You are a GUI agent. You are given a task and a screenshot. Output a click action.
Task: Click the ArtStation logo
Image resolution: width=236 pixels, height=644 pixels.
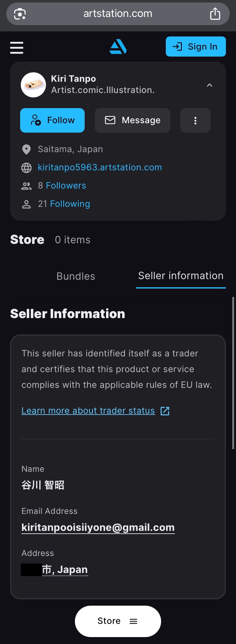118,47
